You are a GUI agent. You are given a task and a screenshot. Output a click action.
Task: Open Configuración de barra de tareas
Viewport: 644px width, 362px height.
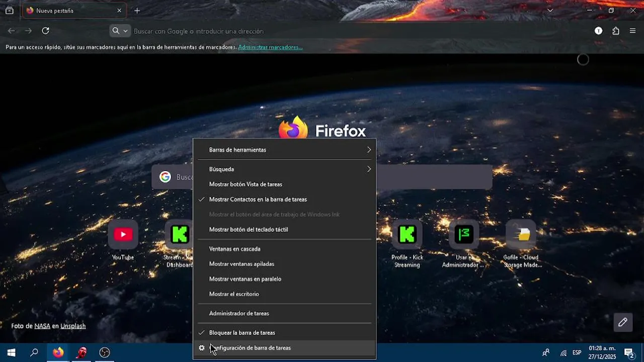tap(284, 347)
